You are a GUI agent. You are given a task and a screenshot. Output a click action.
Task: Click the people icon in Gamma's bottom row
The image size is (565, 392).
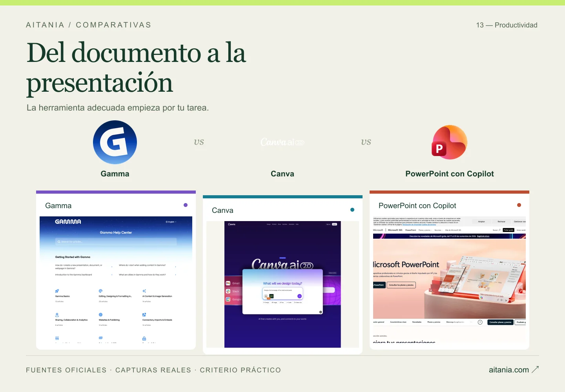(x=57, y=338)
